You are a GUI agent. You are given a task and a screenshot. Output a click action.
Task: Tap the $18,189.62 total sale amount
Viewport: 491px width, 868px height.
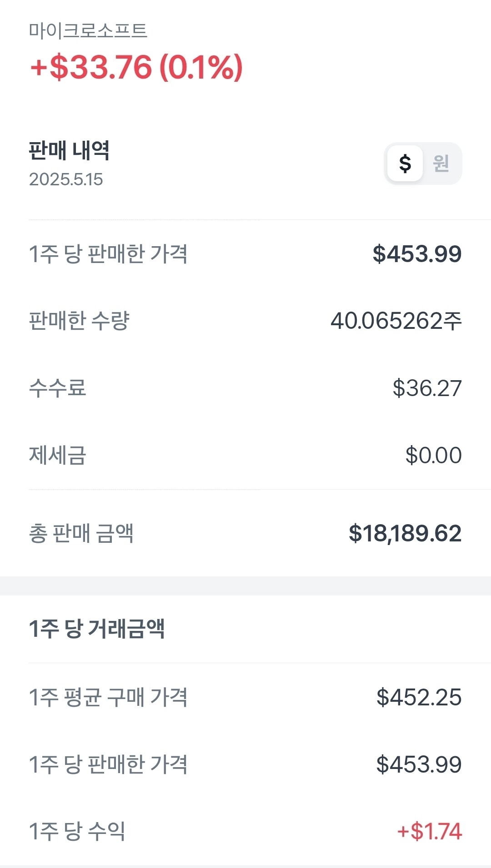coord(405,533)
